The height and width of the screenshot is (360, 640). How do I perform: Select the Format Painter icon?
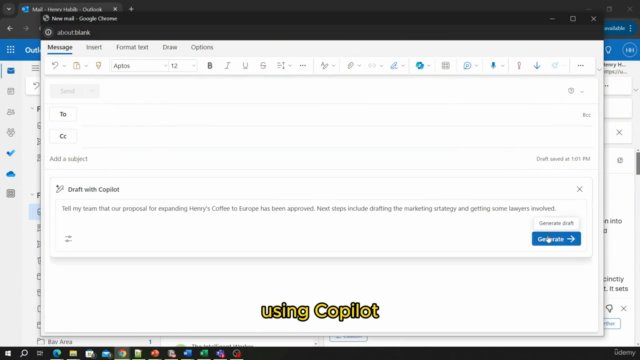[98, 65]
